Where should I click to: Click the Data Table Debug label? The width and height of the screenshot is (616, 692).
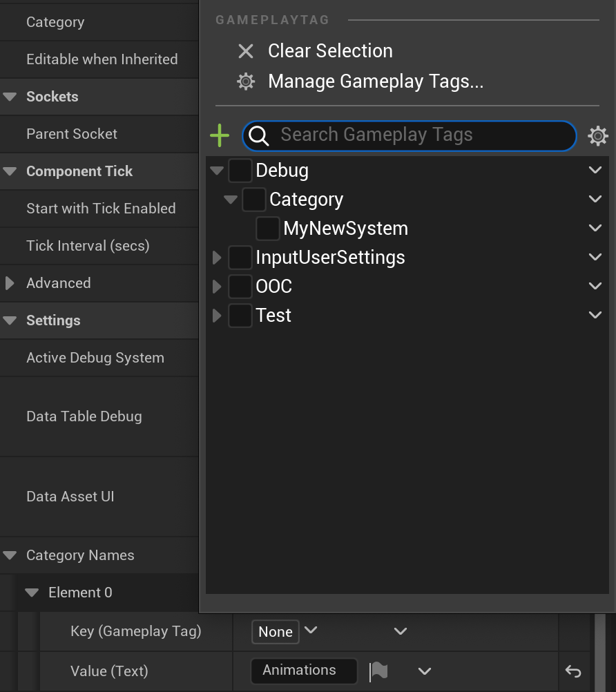(x=84, y=416)
